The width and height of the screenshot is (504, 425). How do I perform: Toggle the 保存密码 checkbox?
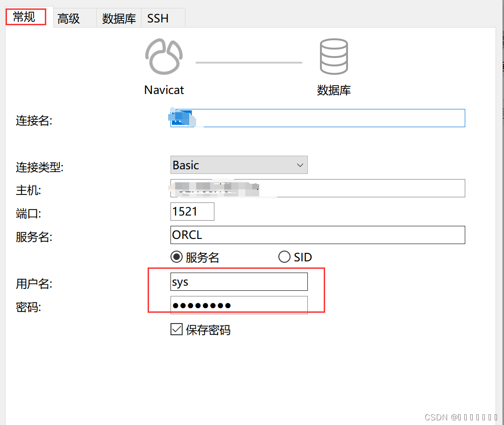pos(177,330)
